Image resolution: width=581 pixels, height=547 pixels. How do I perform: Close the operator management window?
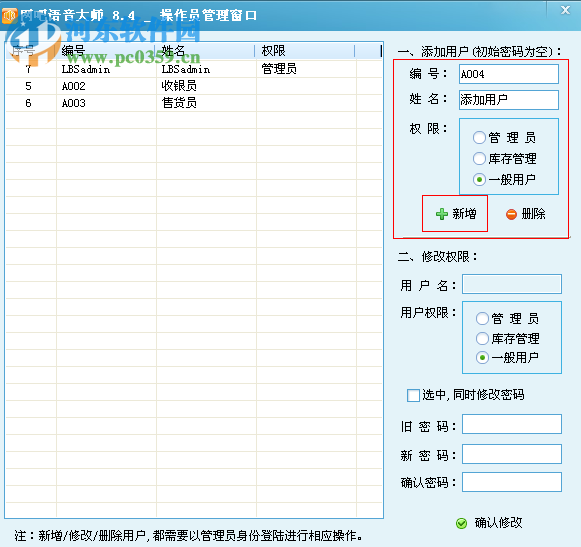565,10
